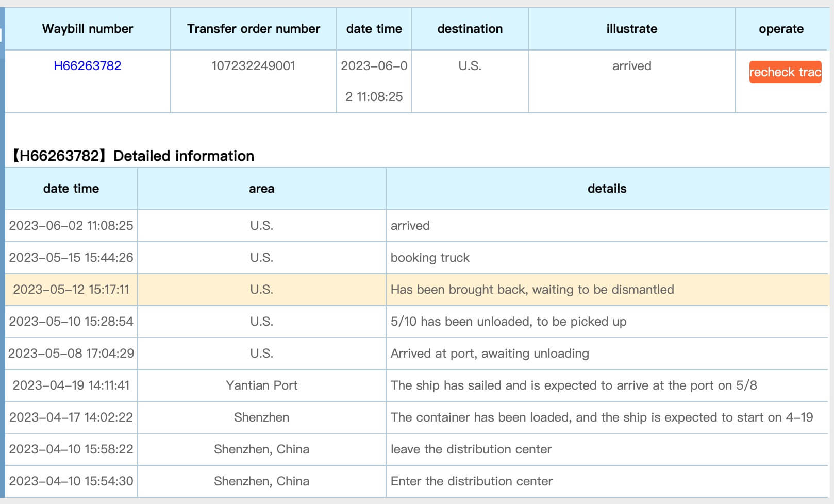Select 'leave the distribution center' detail
Screen dimensions: 834x504
pyautogui.click(x=471, y=449)
